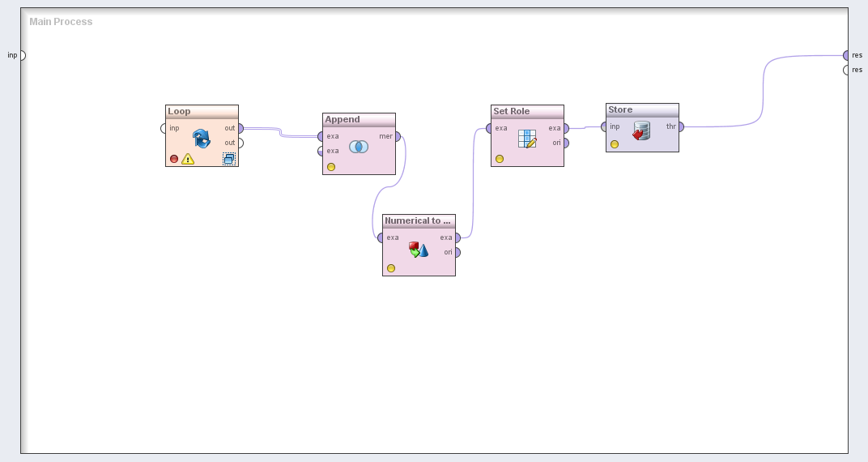Open the Loop operator's subprocess icon

(229, 159)
